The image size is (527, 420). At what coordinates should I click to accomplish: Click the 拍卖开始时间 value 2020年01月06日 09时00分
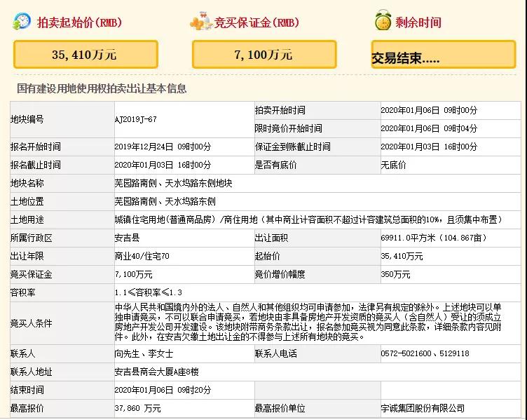point(428,111)
